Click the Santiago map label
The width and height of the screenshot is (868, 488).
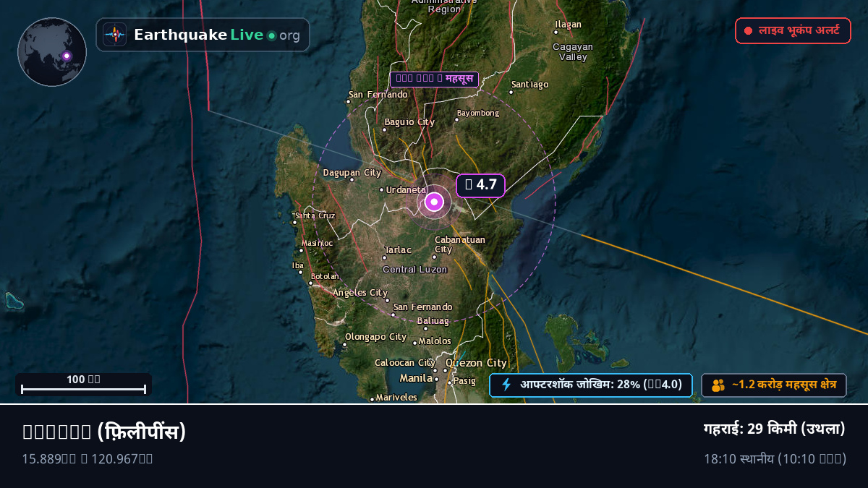tap(530, 85)
